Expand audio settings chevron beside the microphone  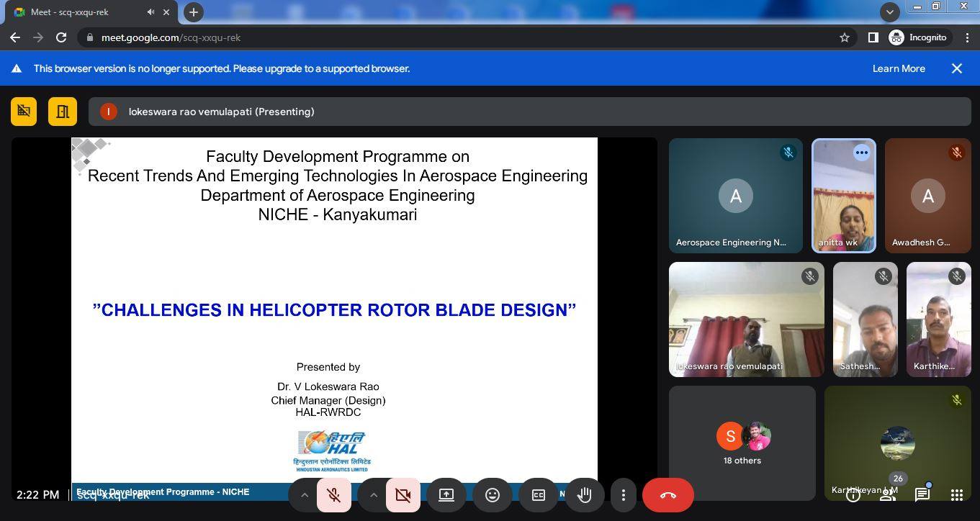click(304, 495)
